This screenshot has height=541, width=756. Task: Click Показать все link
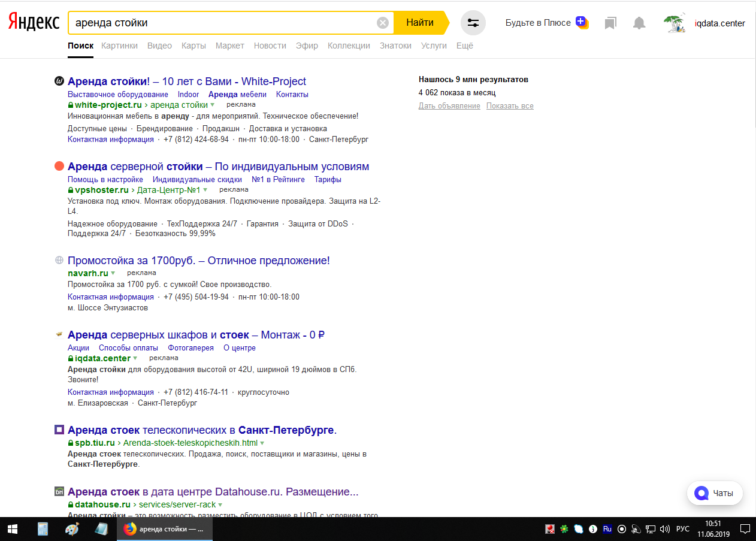(510, 106)
